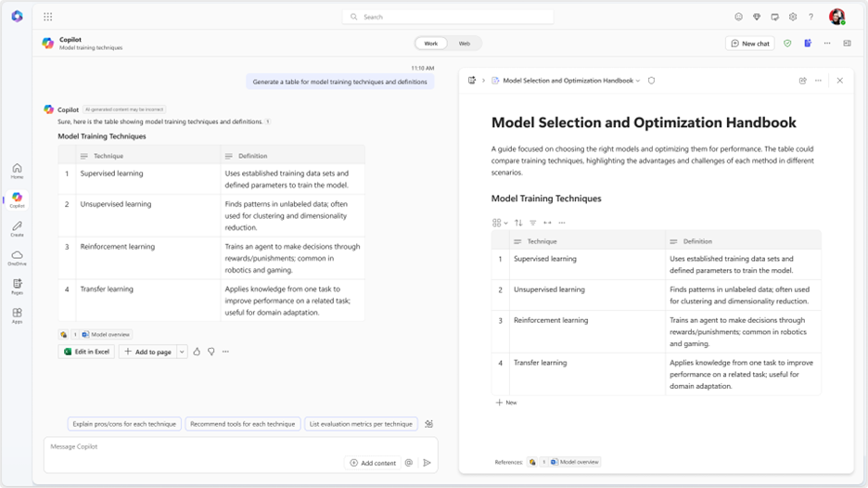Open the table view layout dropdown
868x488 pixels.
(x=500, y=223)
